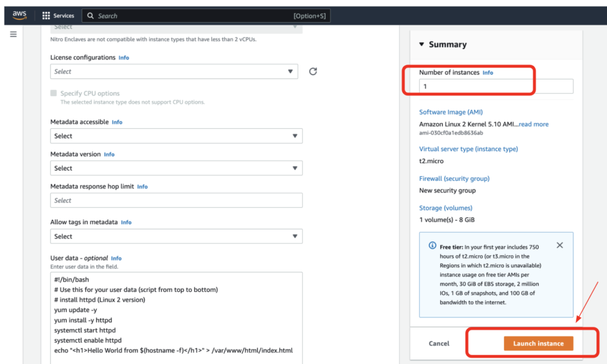Open the hamburger navigation menu
This screenshot has width=607, height=364.
[13, 34]
